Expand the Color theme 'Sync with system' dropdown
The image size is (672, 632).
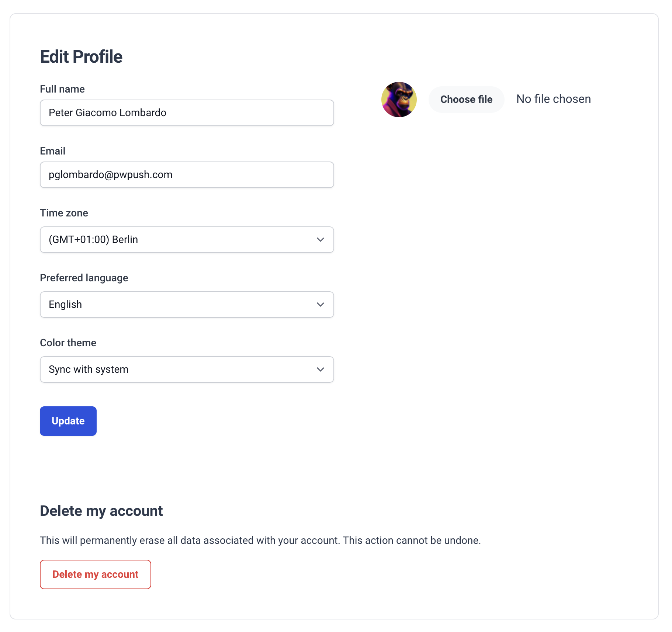[187, 369]
